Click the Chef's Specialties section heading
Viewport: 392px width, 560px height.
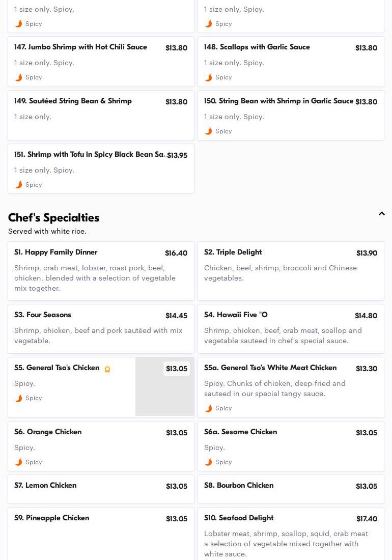pyautogui.click(x=54, y=218)
